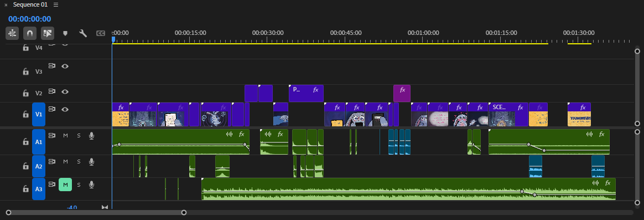Toggle lock on track V2
The height and width of the screenshot is (220, 644).
(25, 93)
